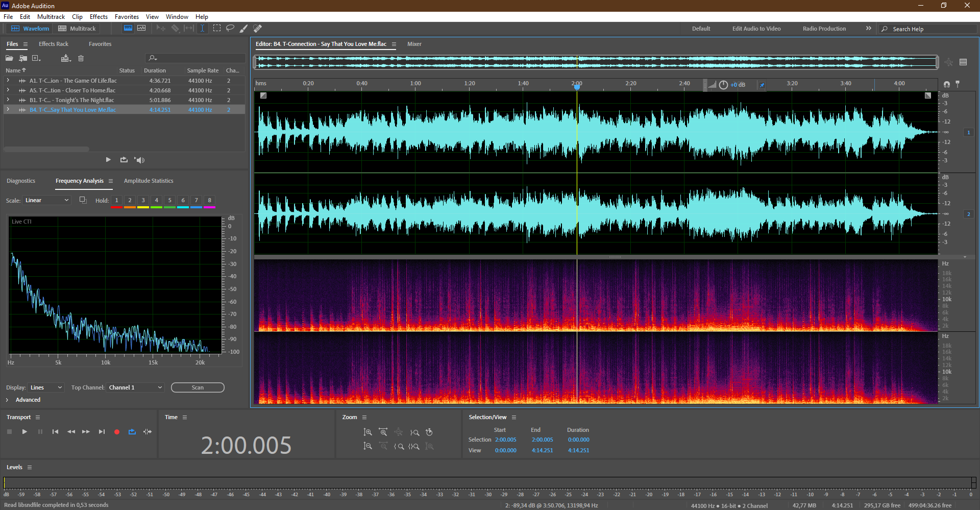Screen dimensions: 980x510
Task: Move playhead to previous marker
Action: [55, 432]
